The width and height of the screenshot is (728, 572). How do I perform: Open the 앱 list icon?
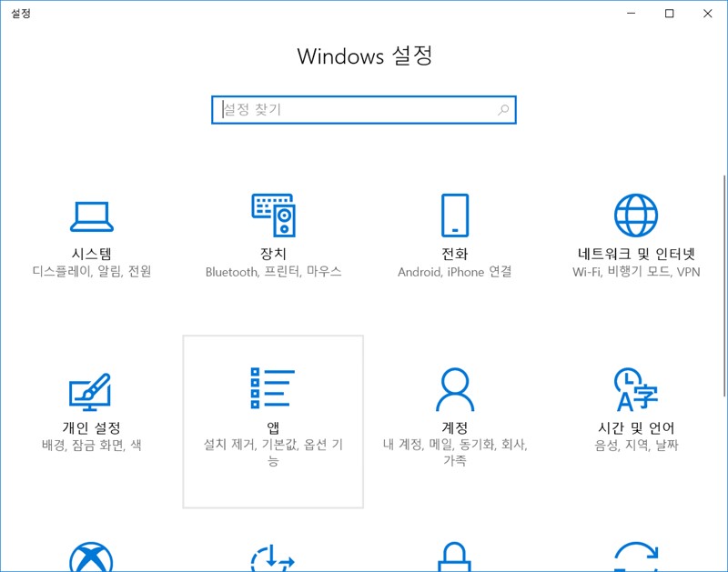pyautogui.click(x=272, y=388)
